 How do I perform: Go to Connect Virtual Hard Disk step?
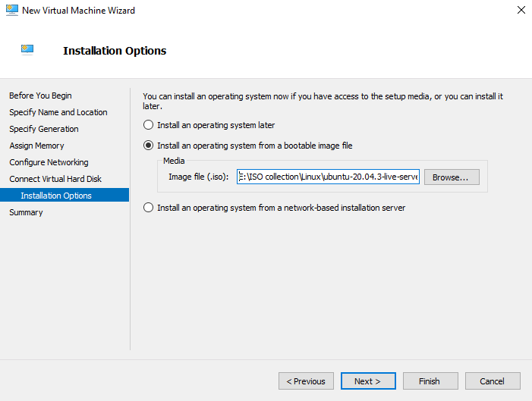tap(55, 179)
